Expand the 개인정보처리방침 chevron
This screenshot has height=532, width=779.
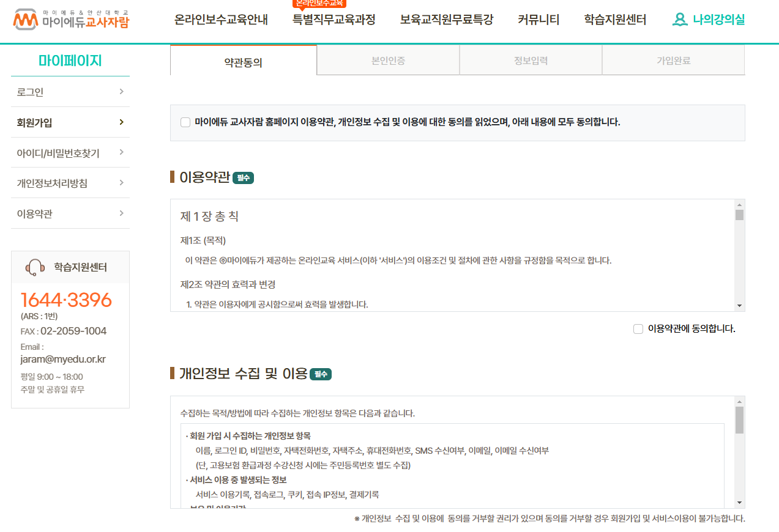tap(122, 182)
